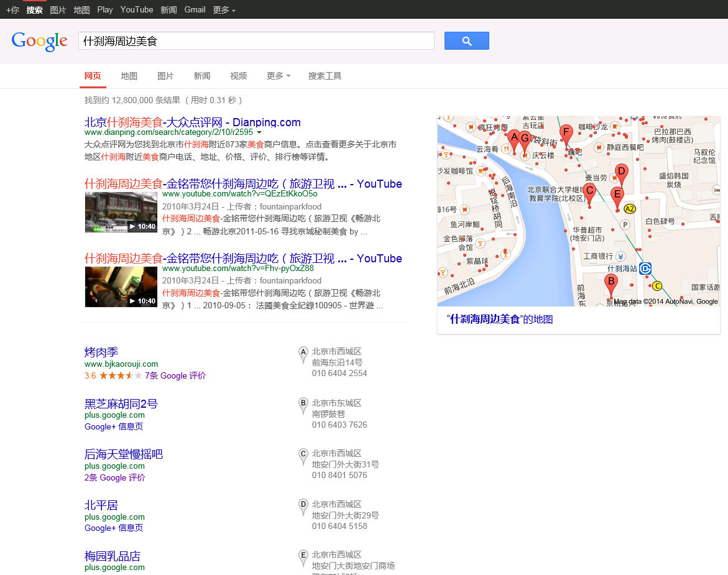
Task: Play first video thumbnail with storefront
Action: click(121, 212)
